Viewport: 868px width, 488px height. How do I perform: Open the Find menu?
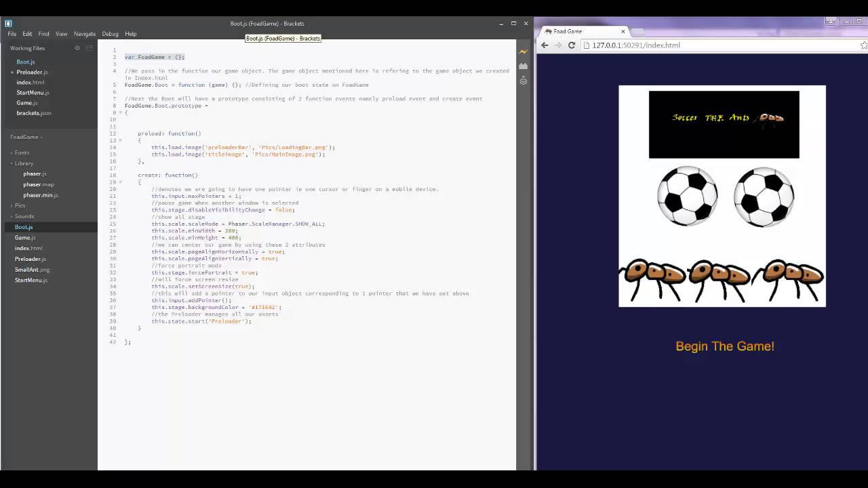click(43, 34)
